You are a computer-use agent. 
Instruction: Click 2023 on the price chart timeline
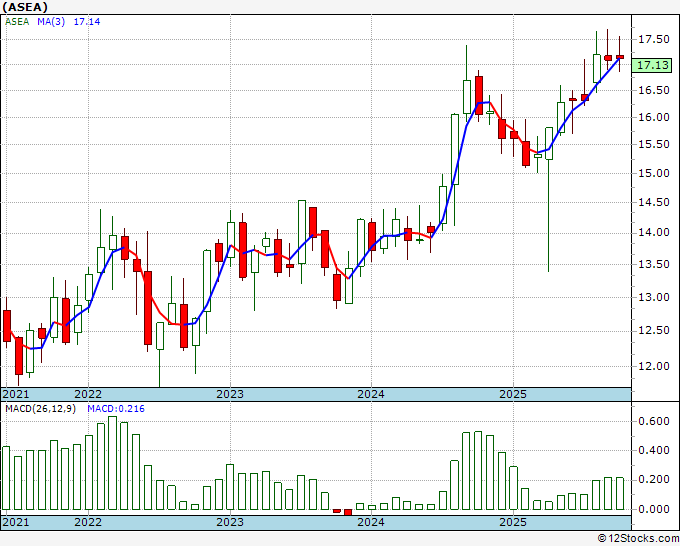(x=230, y=394)
